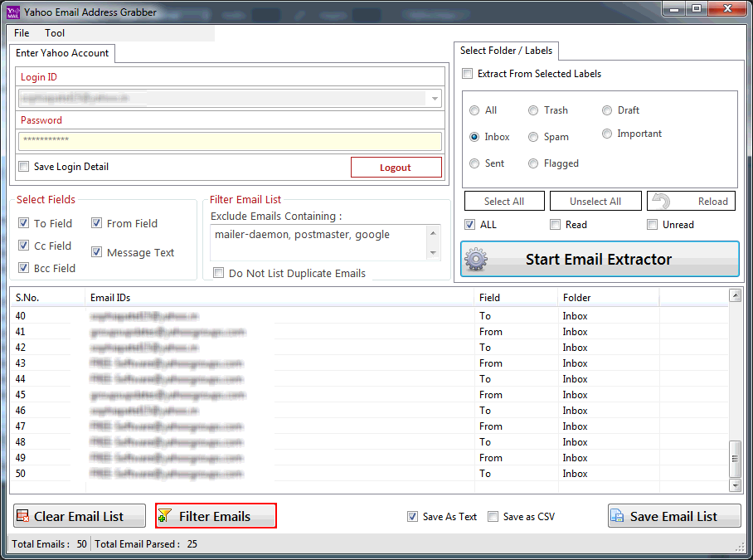Click the Total Email Parsed status entry
This screenshot has height=560, width=753.
coord(146,543)
